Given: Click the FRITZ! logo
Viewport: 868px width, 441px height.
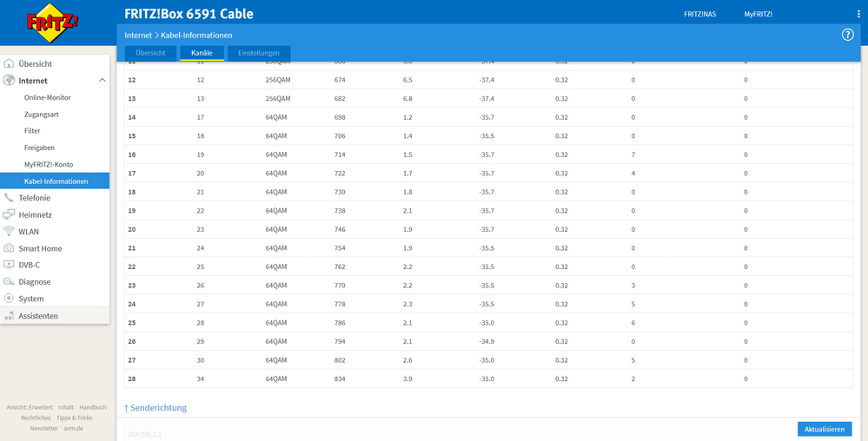Looking at the screenshot, I should pyautogui.click(x=53, y=23).
